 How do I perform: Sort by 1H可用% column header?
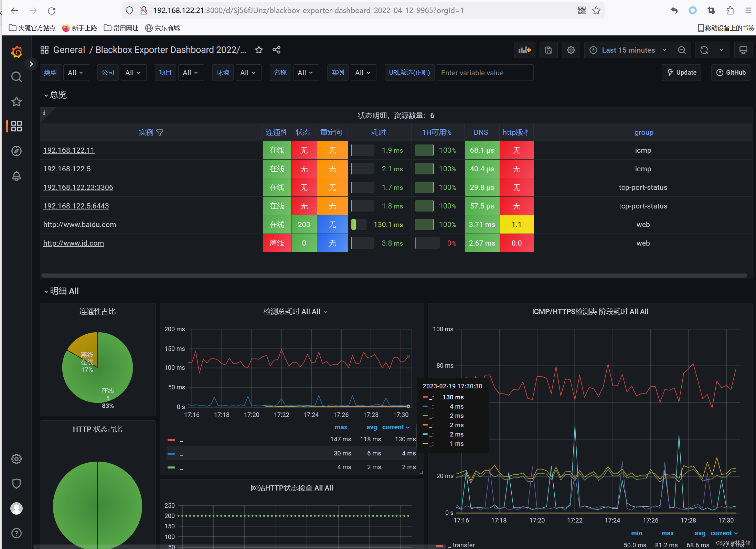click(x=437, y=132)
